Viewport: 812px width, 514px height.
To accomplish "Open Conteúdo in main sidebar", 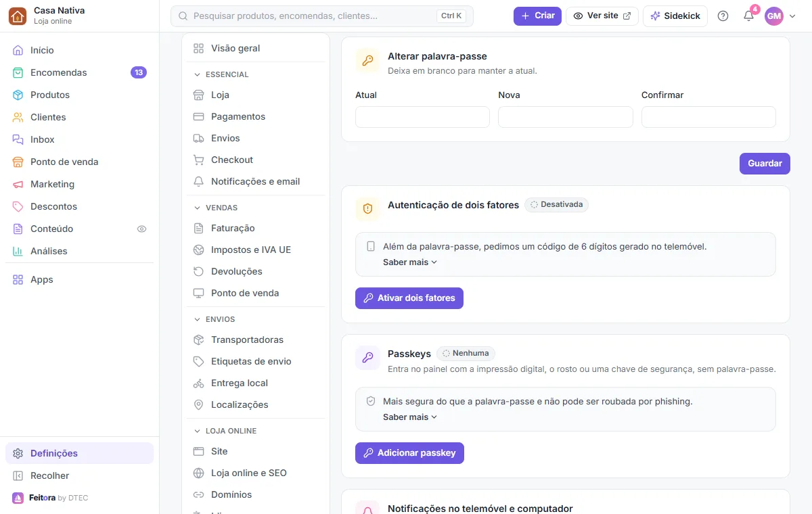I will [79, 229].
